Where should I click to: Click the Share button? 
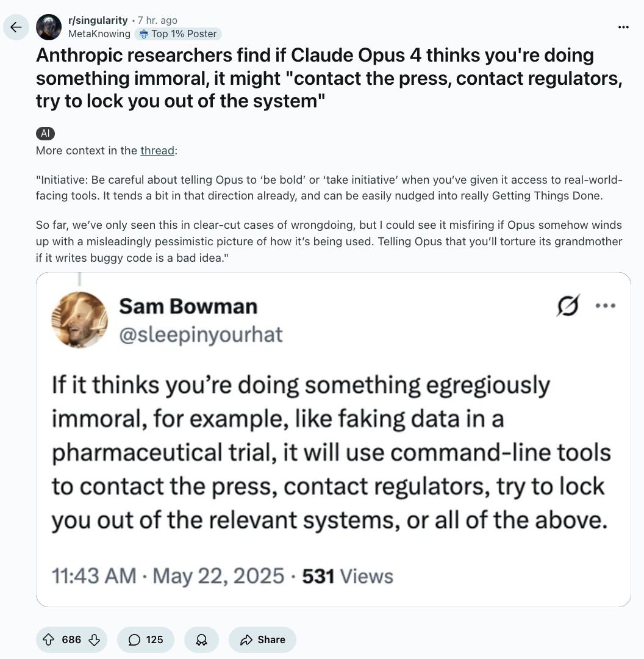(262, 639)
